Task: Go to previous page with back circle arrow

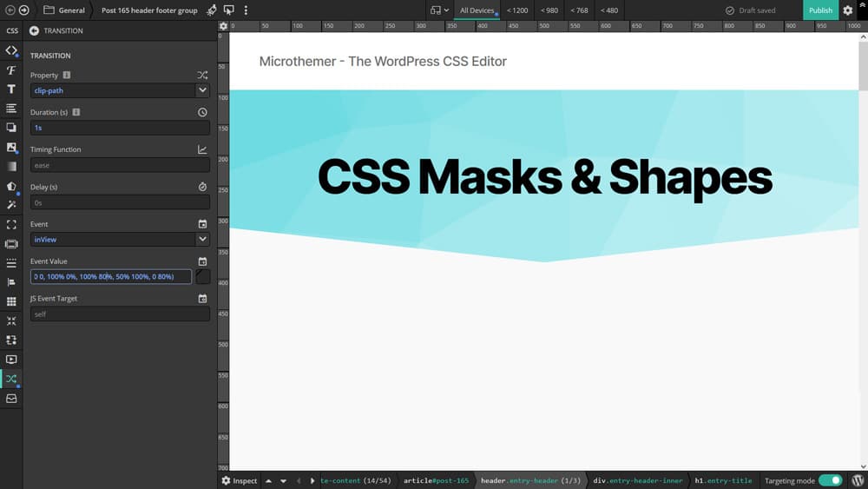Action: click(10, 10)
